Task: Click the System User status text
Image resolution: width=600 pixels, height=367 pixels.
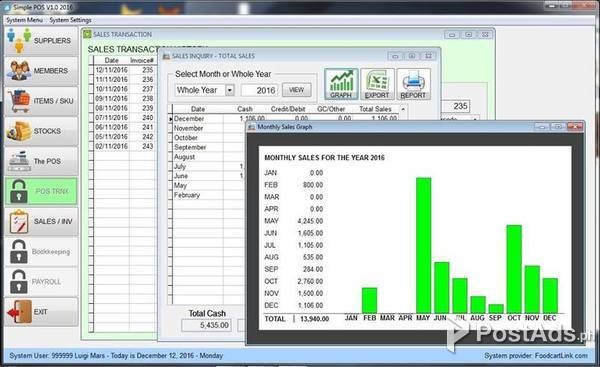Action: pos(116,356)
